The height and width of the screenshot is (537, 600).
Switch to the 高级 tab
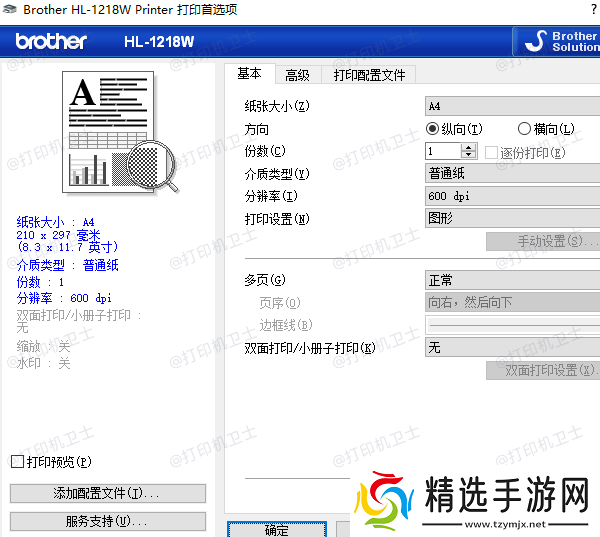click(297, 75)
